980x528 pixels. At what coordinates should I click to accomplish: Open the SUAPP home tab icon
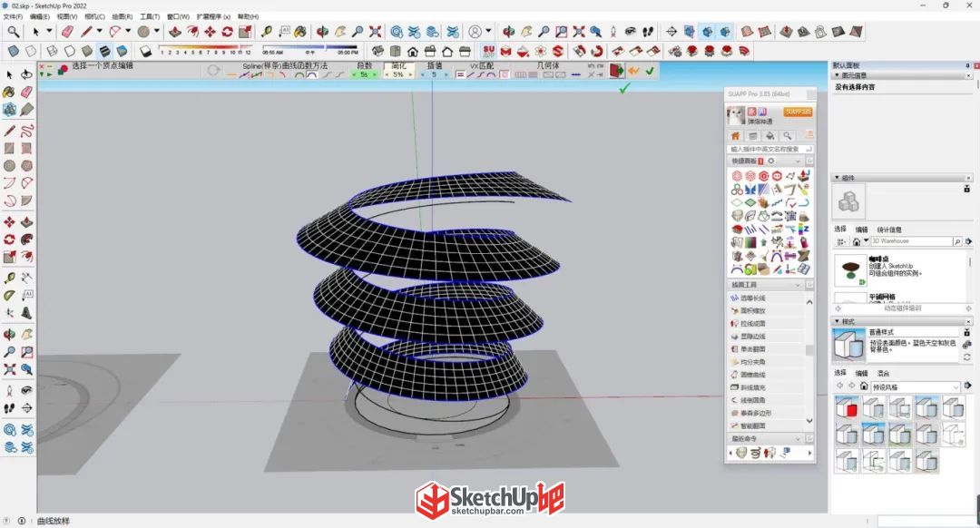point(735,135)
